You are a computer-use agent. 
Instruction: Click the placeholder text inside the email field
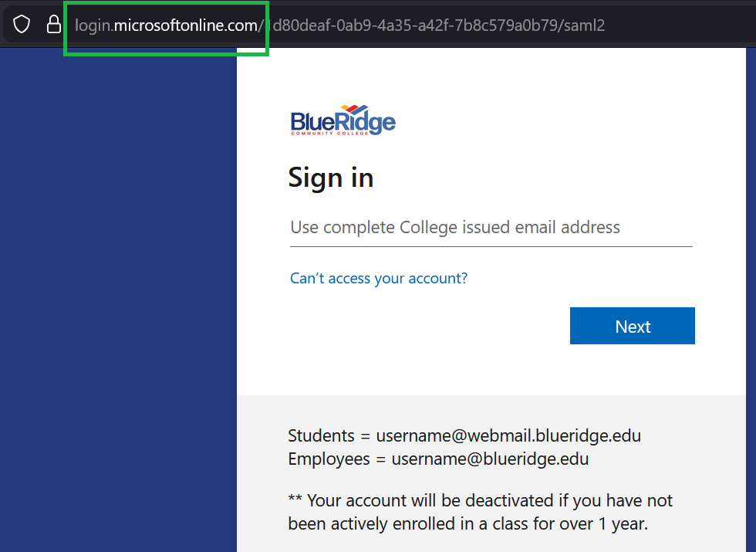click(454, 227)
